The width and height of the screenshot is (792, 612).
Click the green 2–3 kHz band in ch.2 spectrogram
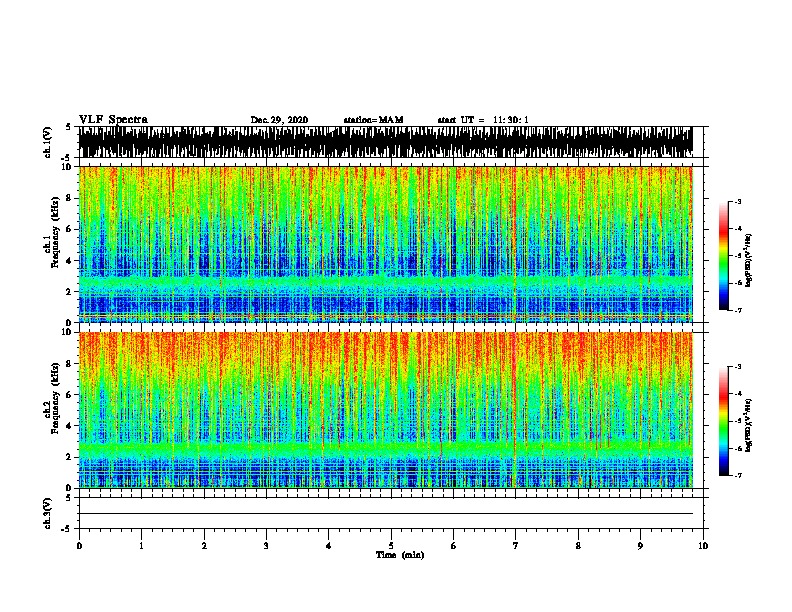coord(385,448)
